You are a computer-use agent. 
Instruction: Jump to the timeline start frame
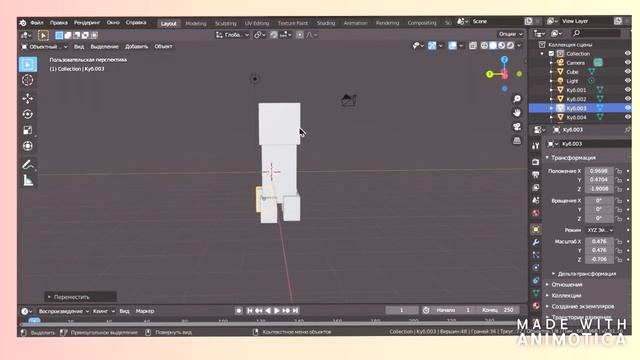[x=249, y=311]
